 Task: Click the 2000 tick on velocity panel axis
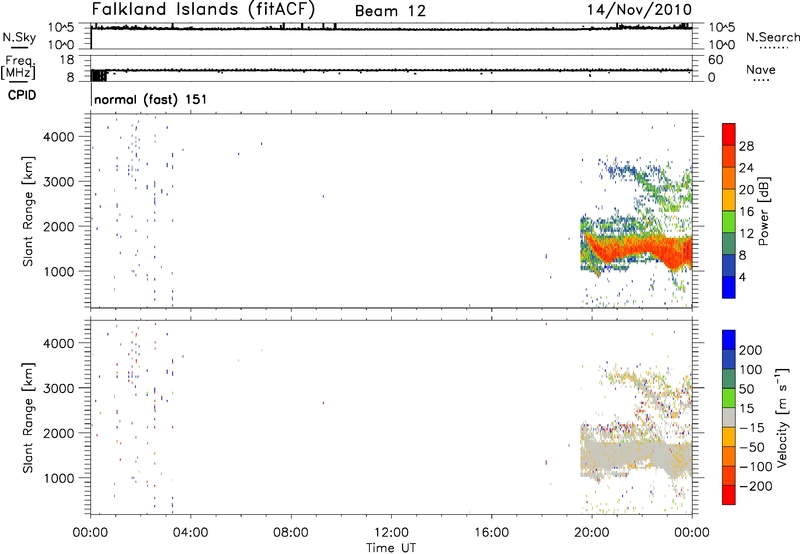58,433
